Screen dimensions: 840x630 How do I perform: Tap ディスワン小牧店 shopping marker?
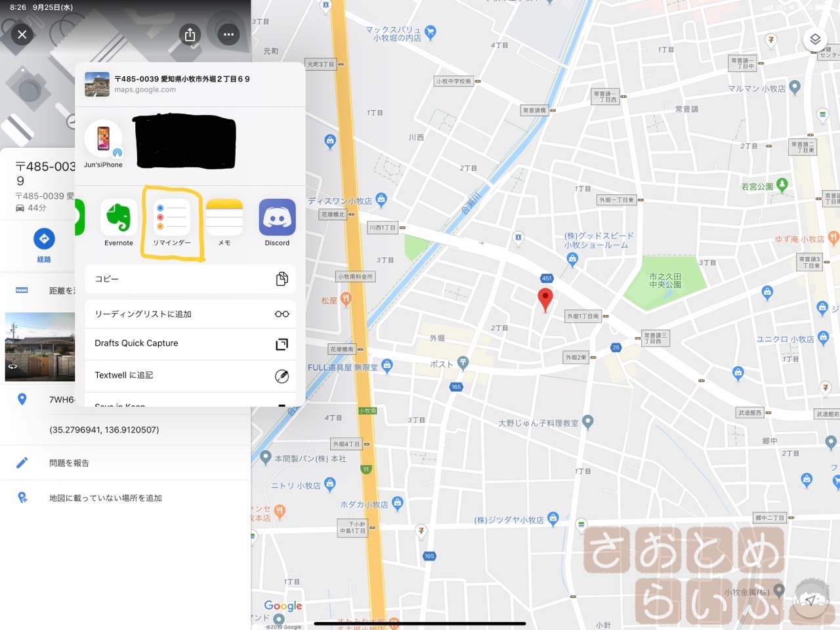[381, 199]
